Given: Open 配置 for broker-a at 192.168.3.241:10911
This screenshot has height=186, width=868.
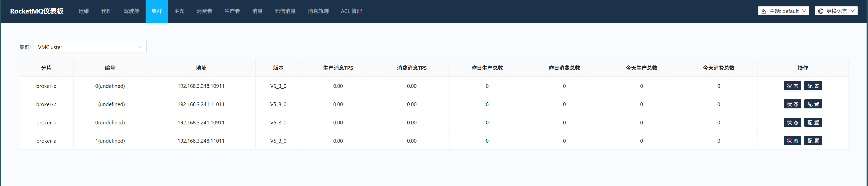Looking at the screenshot, I should (x=813, y=122).
